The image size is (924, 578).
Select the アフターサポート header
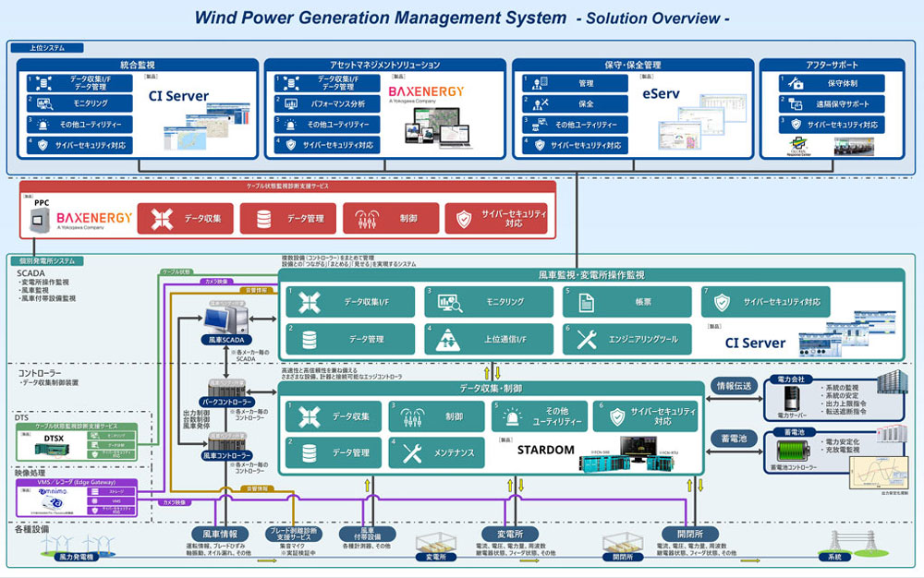pyautogui.click(x=833, y=65)
